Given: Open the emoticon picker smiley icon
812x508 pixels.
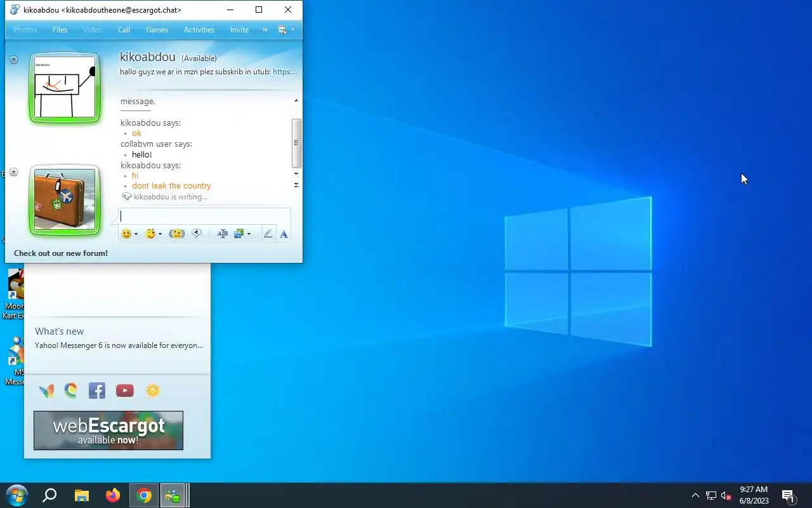Looking at the screenshot, I should 126,234.
